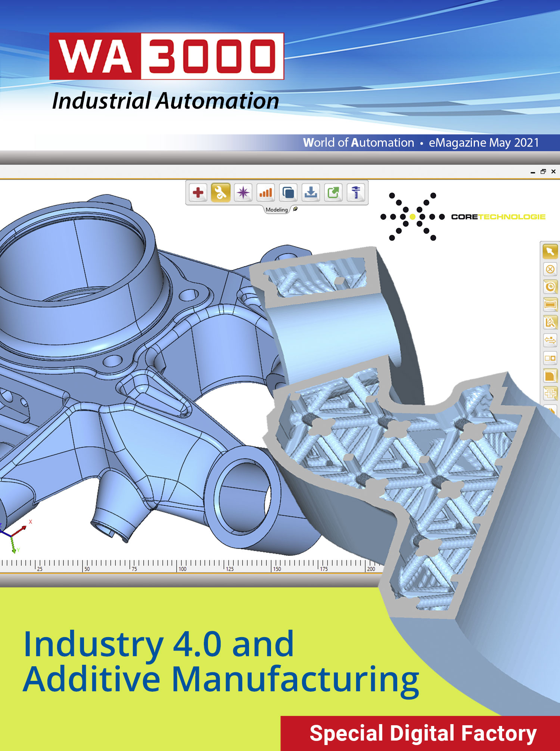Click the 150 mark on ruler
This screenshot has height=751, width=560.
pos(277,569)
